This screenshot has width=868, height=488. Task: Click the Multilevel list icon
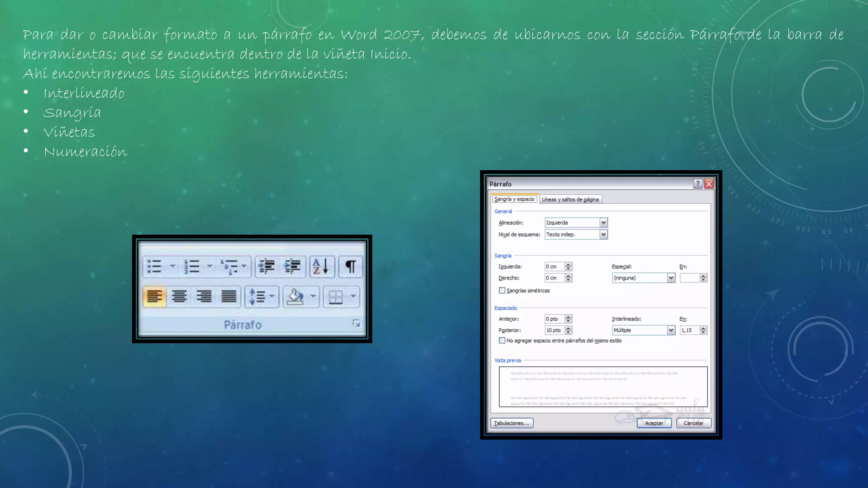pos(229,266)
